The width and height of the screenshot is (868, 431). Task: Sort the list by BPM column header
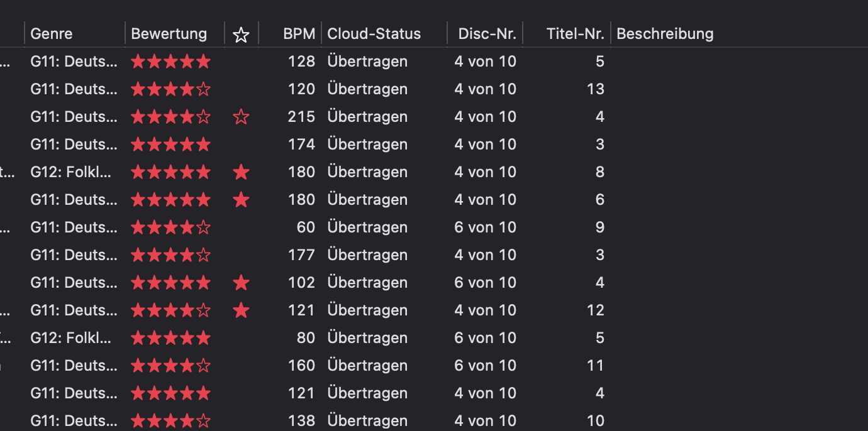[299, 34]
